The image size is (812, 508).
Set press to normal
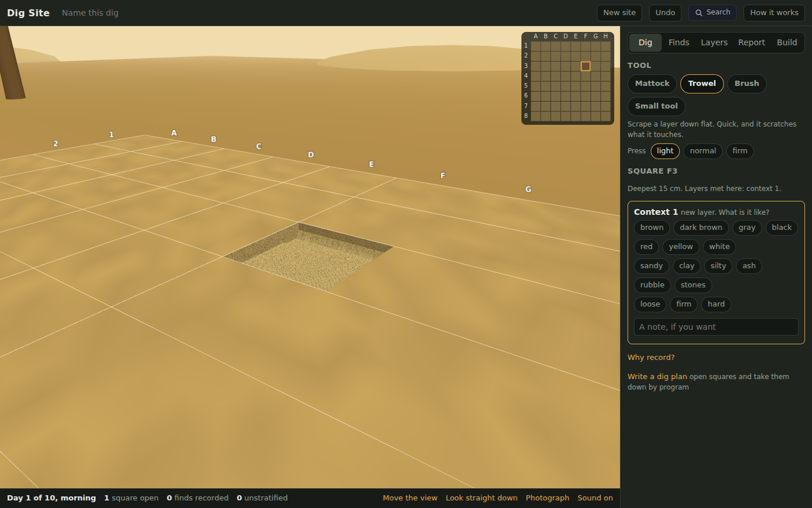(702, 151)
